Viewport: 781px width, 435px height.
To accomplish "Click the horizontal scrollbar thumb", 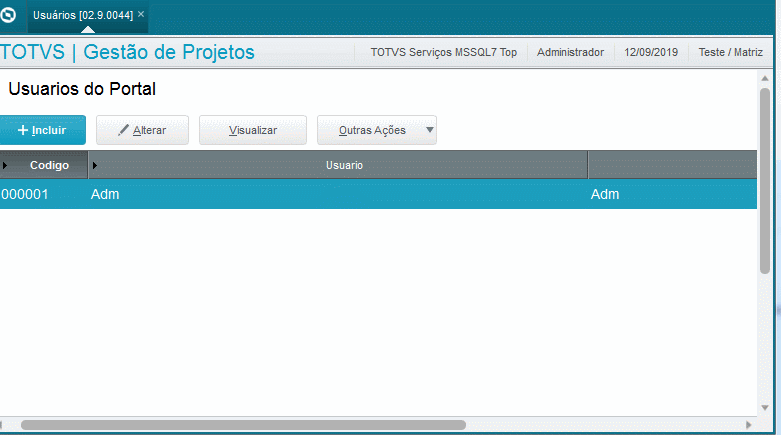I will click(243, 425).
